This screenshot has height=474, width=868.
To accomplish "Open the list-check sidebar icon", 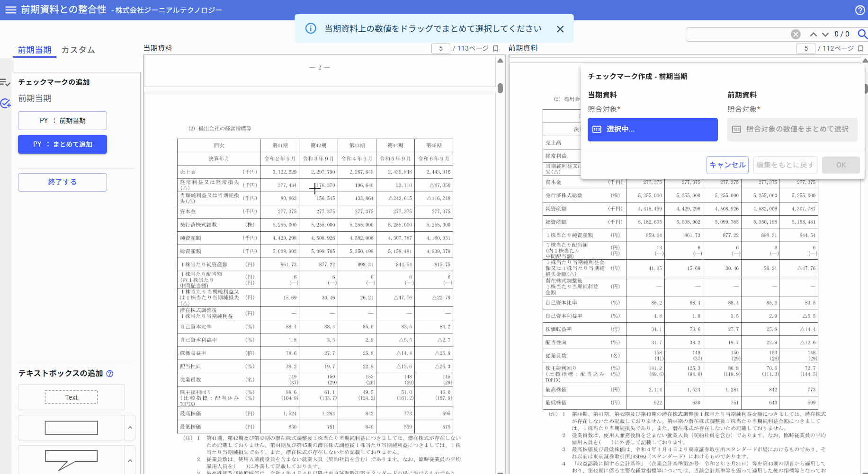I will point(5,83).
